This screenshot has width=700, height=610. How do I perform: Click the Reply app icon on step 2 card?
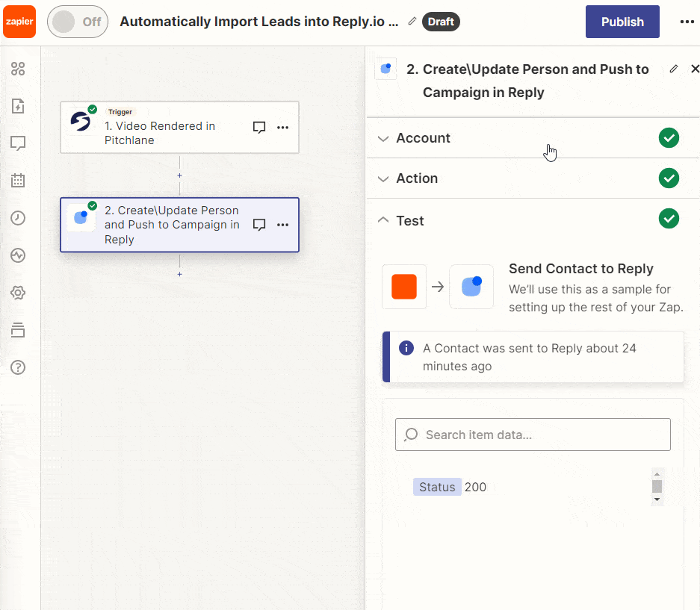click(x=81, y=218)
